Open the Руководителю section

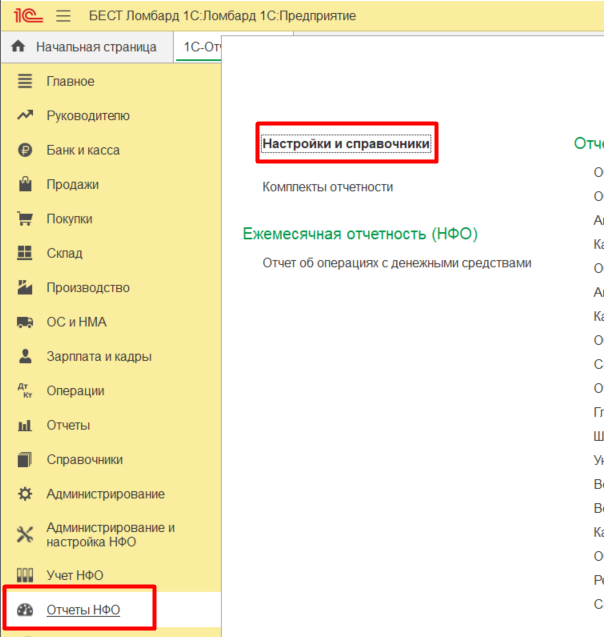pos(88,116)
